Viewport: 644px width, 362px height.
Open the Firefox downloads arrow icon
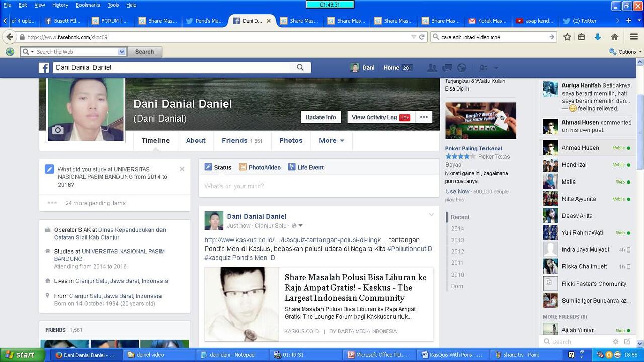(598, 37)
